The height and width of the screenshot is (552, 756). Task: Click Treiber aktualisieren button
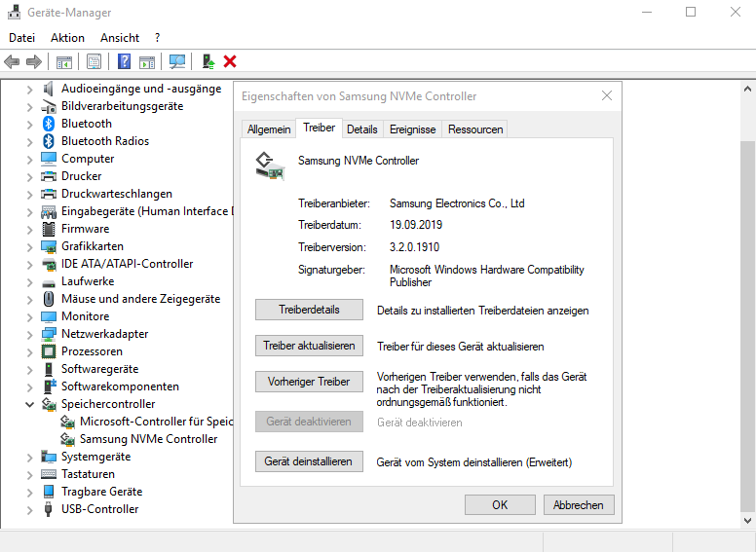pyautogui.click(x=309, y=346)
